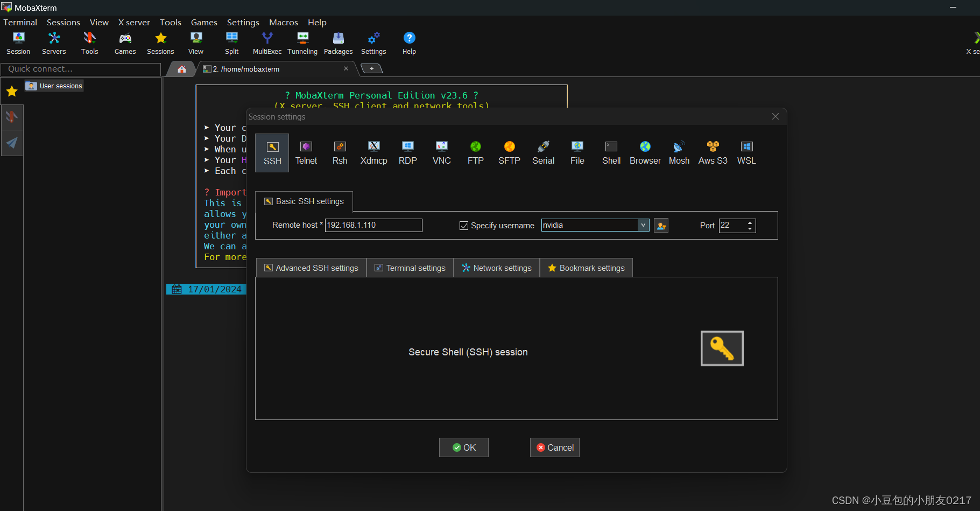Open the Tools toolbar button

pyautogui.click(x=89, y=43)
